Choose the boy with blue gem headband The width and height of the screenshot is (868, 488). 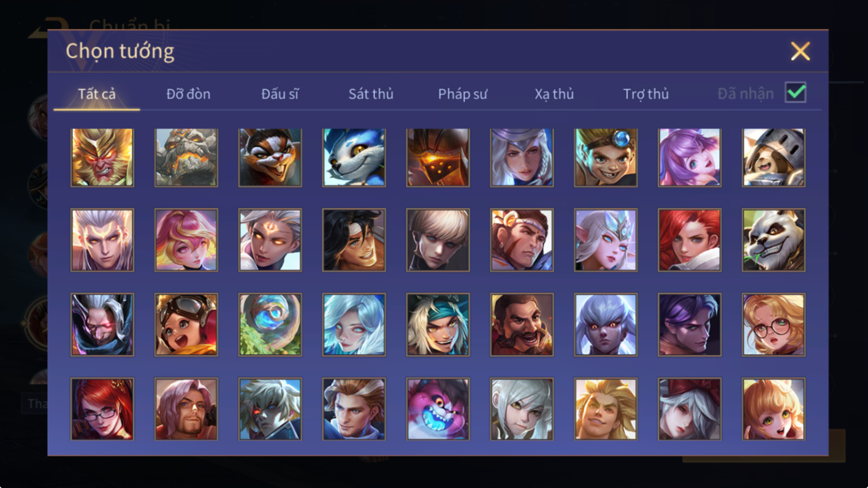coord(605,158)
